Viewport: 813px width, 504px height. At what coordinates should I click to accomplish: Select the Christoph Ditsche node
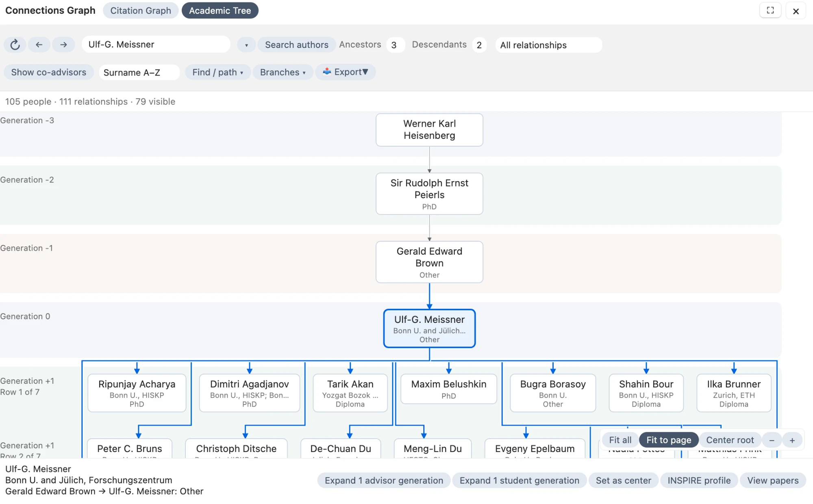(236, 448)
